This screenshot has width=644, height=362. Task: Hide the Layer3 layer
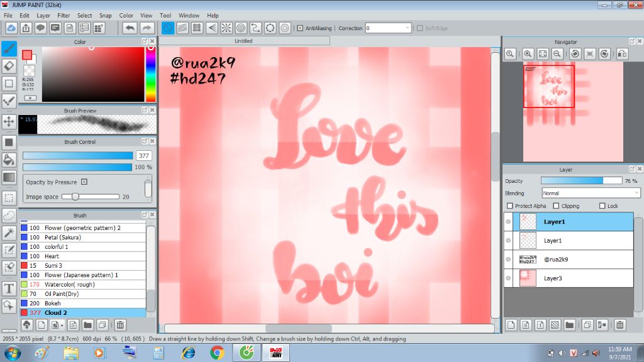point(508,278)
